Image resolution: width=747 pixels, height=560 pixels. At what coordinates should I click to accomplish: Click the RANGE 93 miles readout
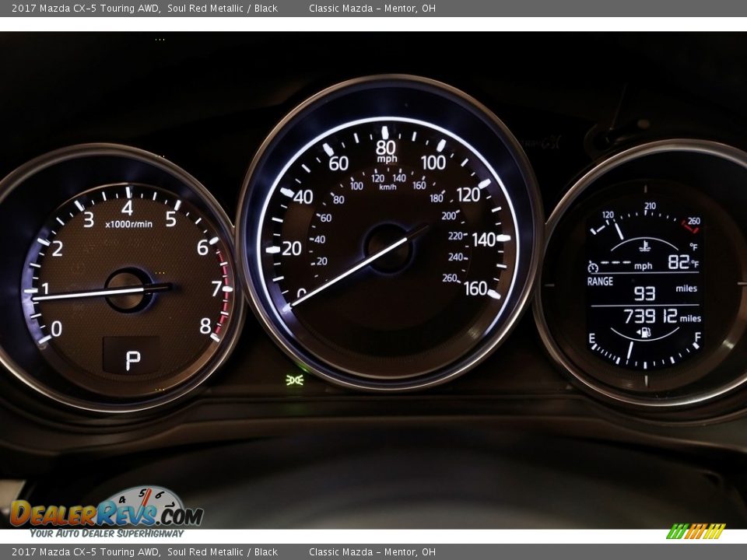644,292
